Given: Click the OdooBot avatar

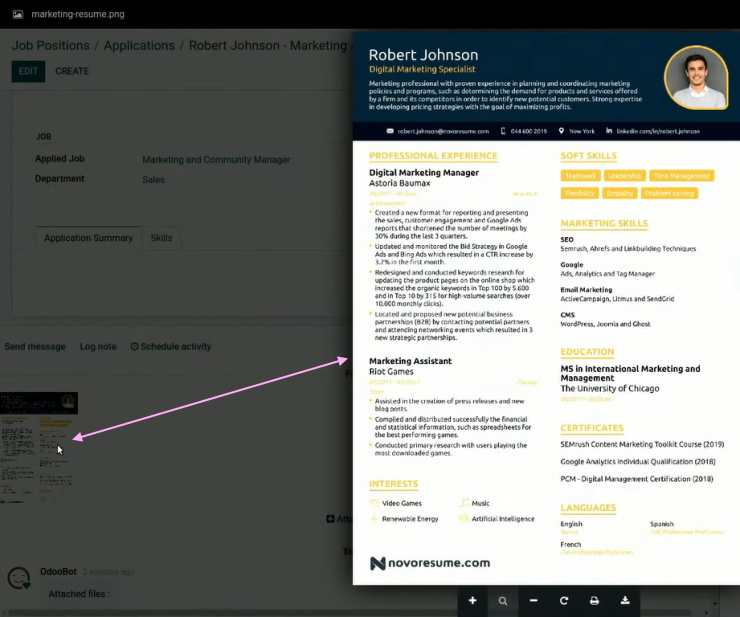Looking at the screenshot, I should coord(19,578).
